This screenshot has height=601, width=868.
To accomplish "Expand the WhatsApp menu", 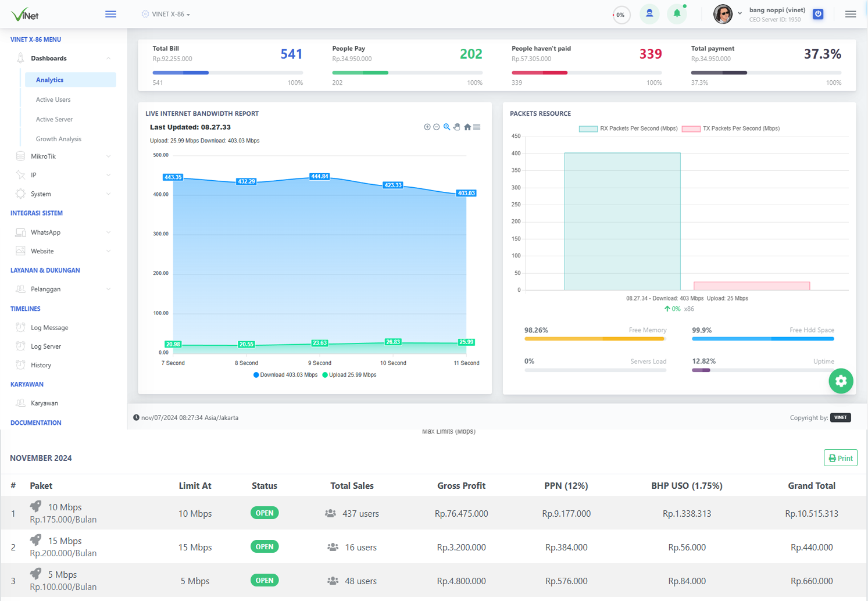I will (109, 232).
